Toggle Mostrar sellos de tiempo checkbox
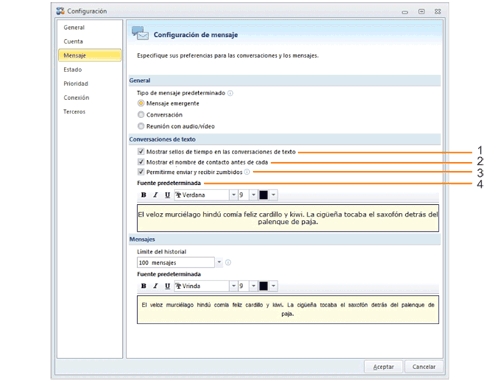The width and height of the screenshot is (500, 381). tap(141, 152)
